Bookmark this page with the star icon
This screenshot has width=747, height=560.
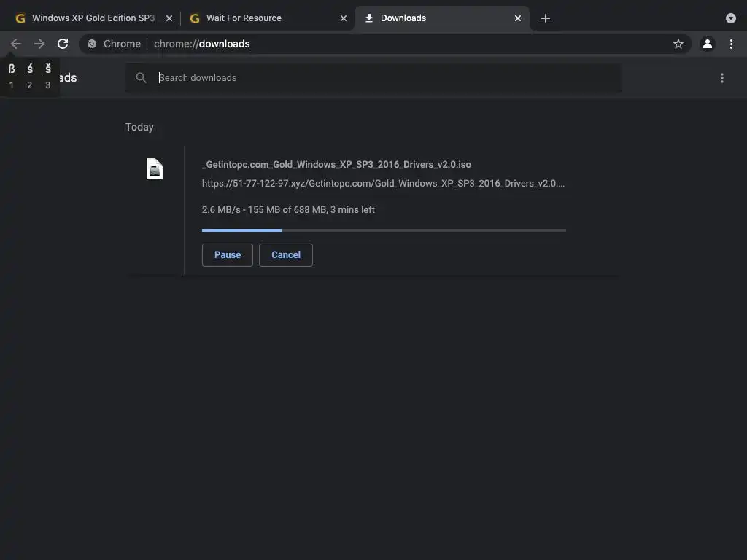point(678,44)
